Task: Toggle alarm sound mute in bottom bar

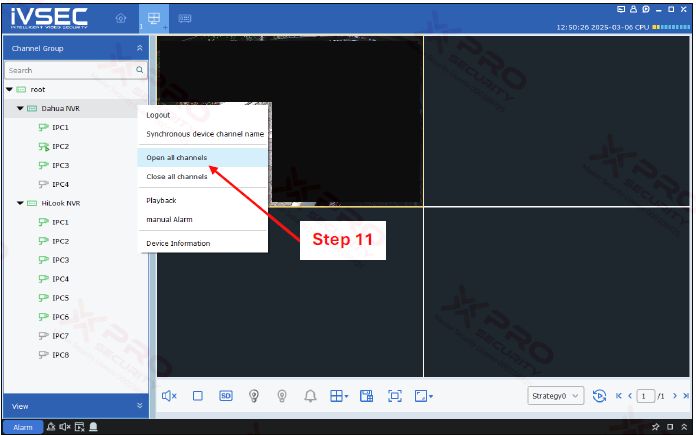Action: (65, 427)
